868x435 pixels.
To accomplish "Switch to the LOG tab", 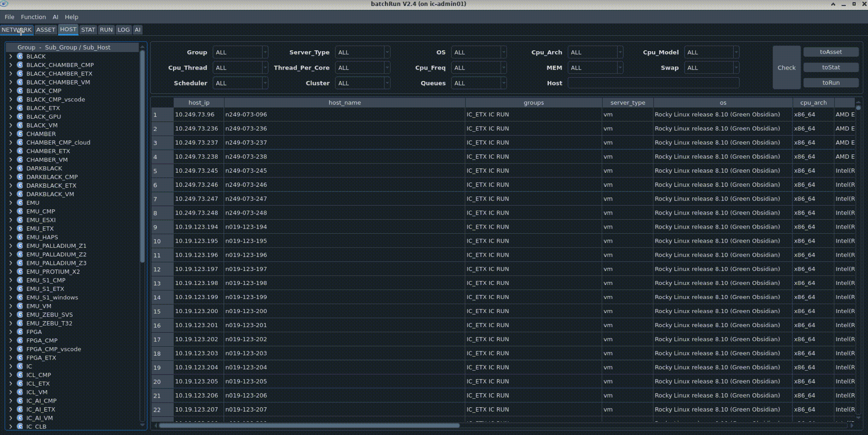I will [124, 30].
